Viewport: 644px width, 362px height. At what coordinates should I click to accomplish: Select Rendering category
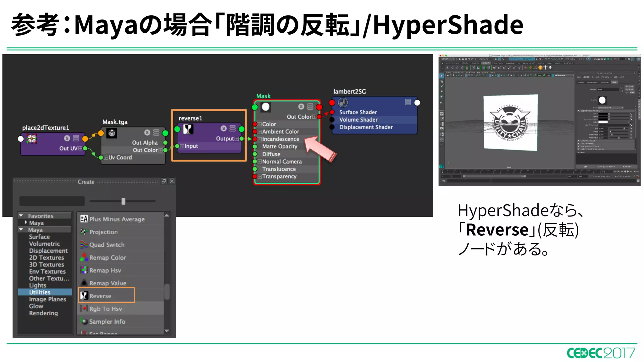(43, 313)
